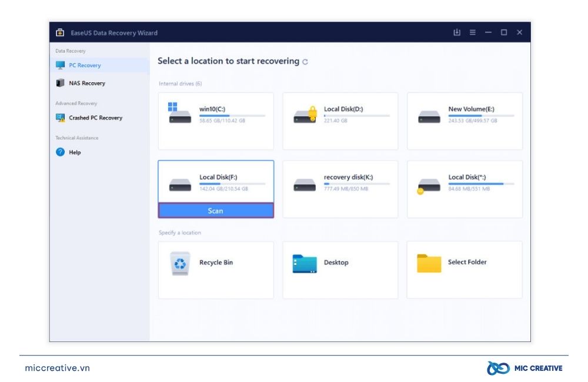Click the Recycle Bin icon
The image size is (588, 382).
click(180, 263)
